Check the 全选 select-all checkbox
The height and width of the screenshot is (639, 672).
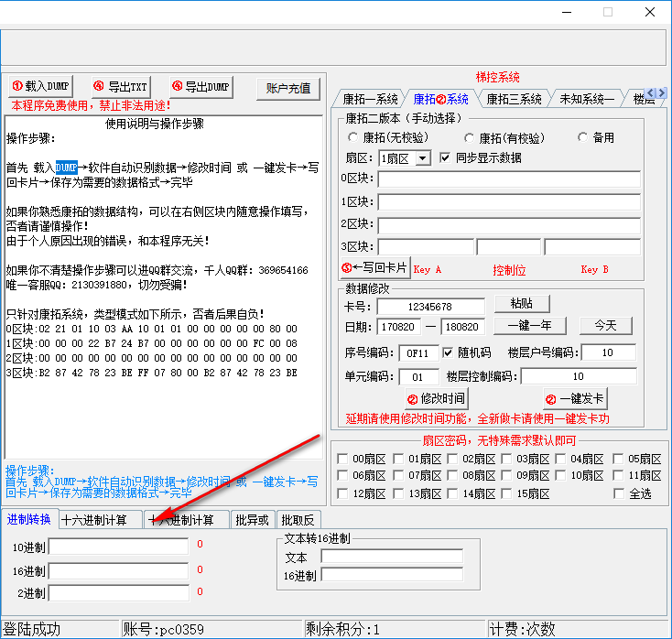(619, 493)
